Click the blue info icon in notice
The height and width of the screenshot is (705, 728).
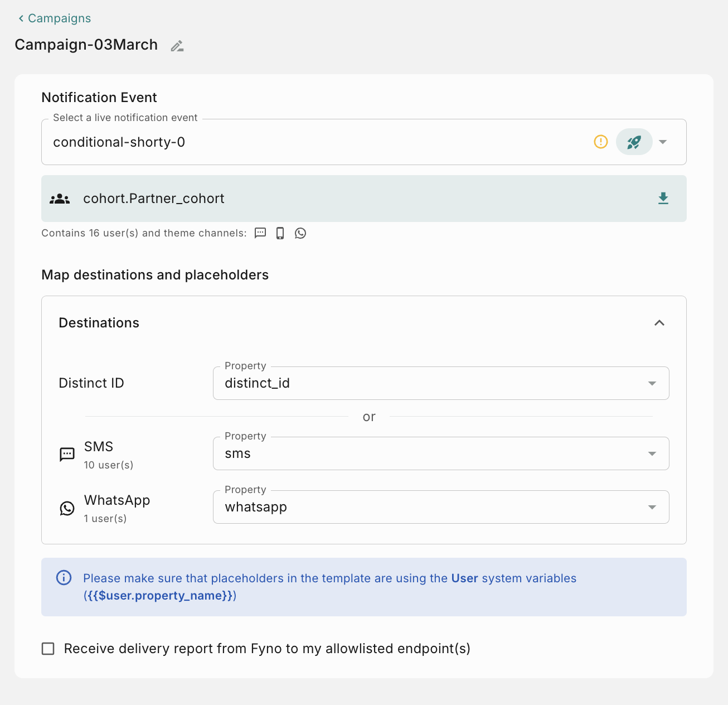64,578
